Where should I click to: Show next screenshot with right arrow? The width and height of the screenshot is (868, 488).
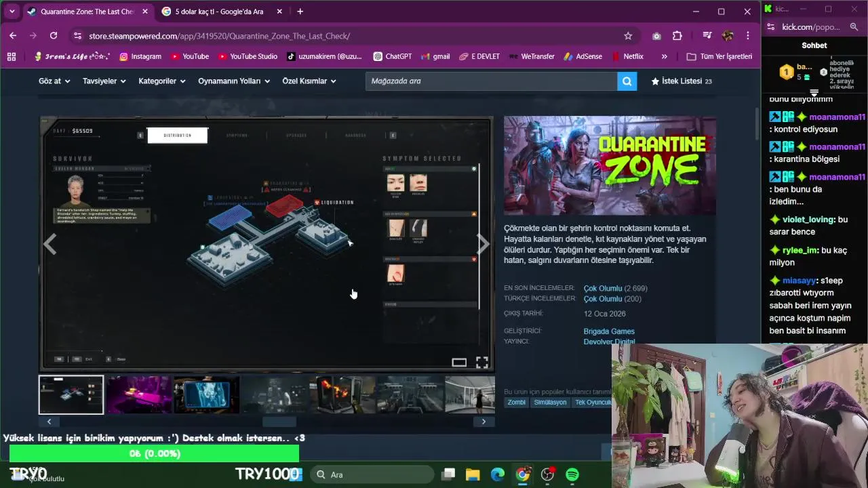pos(482,245)
